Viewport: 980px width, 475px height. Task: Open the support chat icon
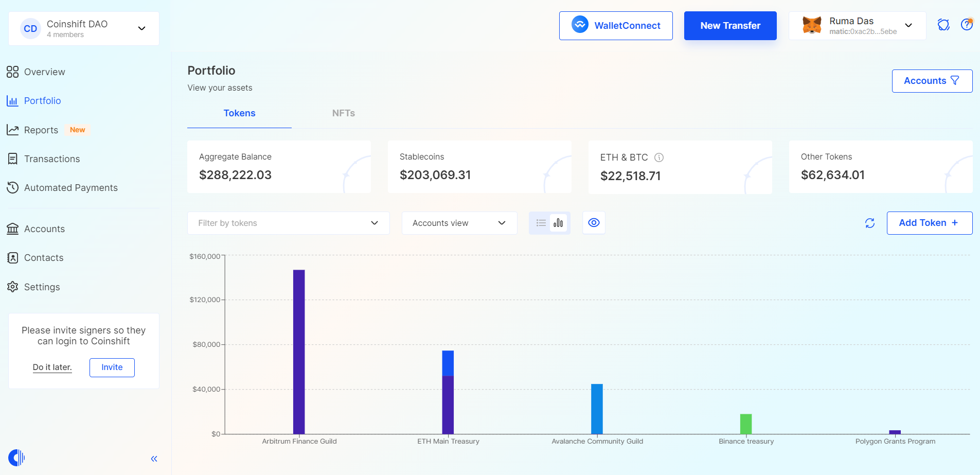[x=943, y=25]
